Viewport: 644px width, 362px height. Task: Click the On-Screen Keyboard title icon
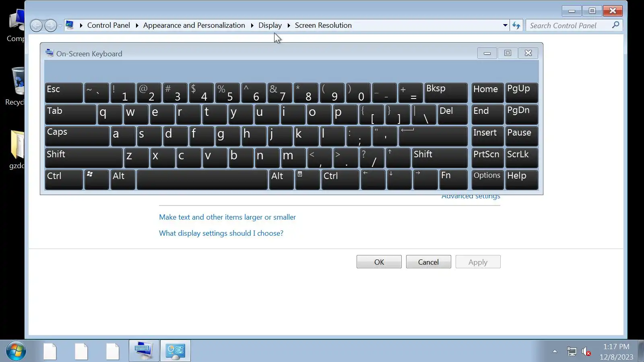coord(50,53)
